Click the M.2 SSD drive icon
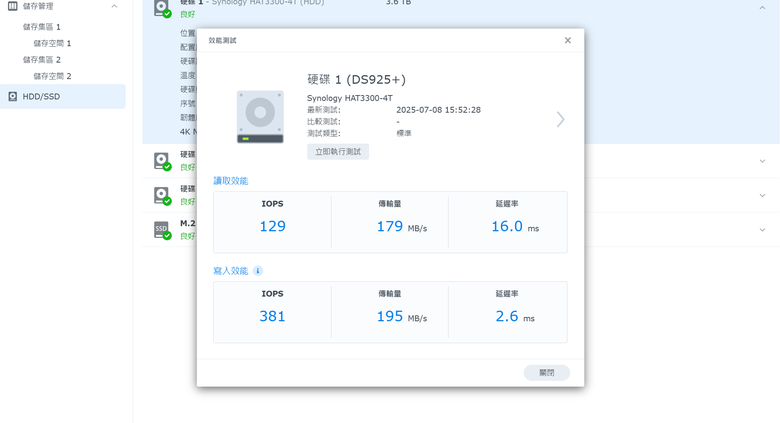 point(162,230)
